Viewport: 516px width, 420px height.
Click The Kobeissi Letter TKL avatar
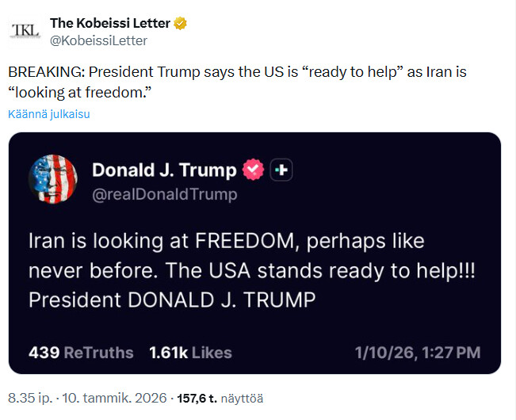pos(25,31)
